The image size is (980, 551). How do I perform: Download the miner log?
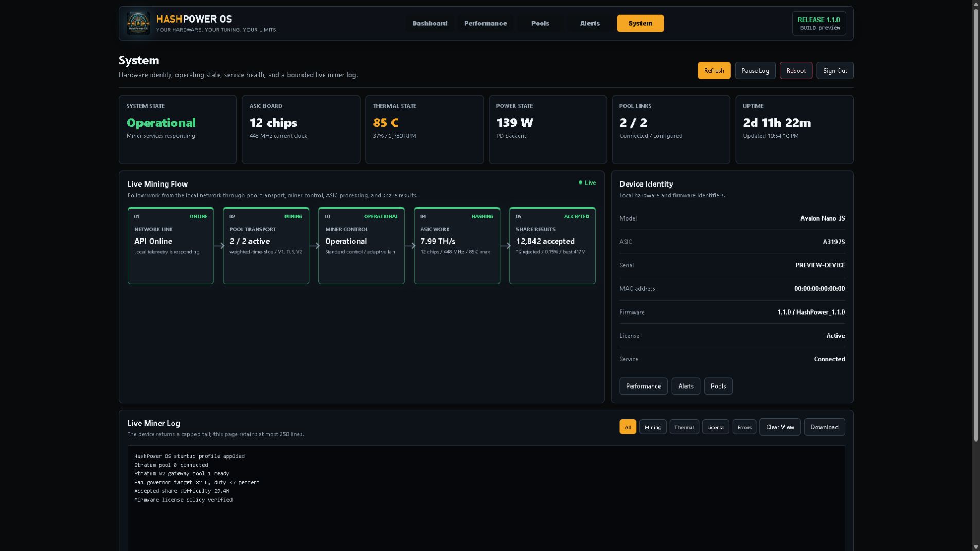(824, 427)
